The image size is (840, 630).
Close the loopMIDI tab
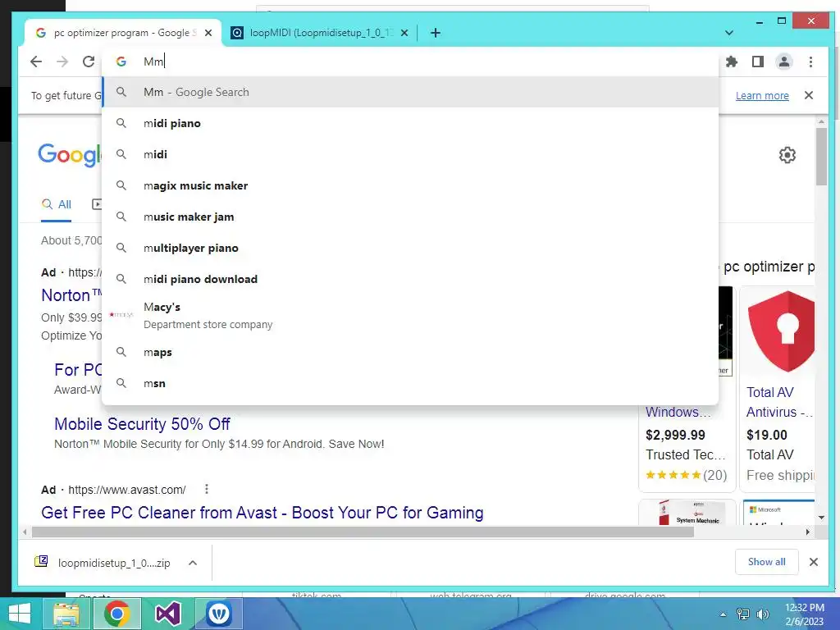tap(404, 33)
